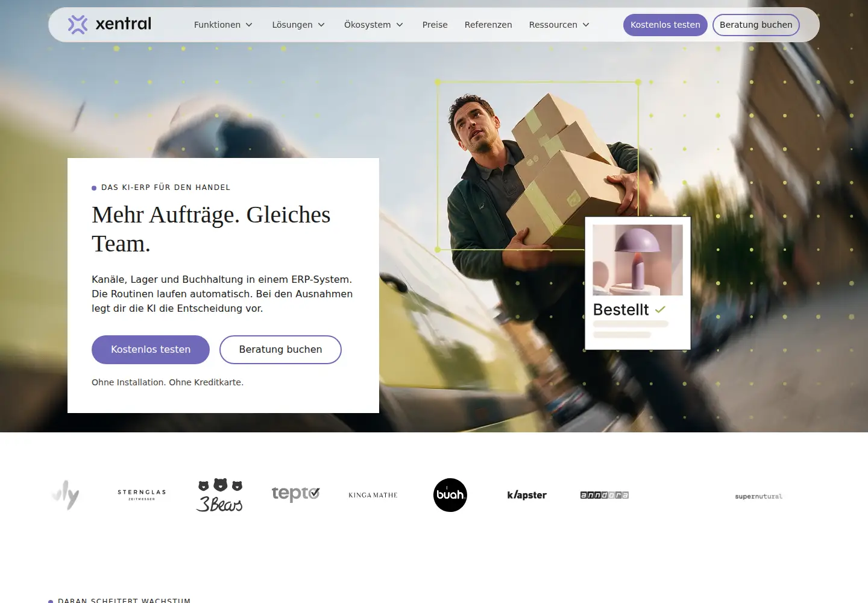Click the anndora logo
The height and width of the screenshot is (603, 868).
[605, 495]
